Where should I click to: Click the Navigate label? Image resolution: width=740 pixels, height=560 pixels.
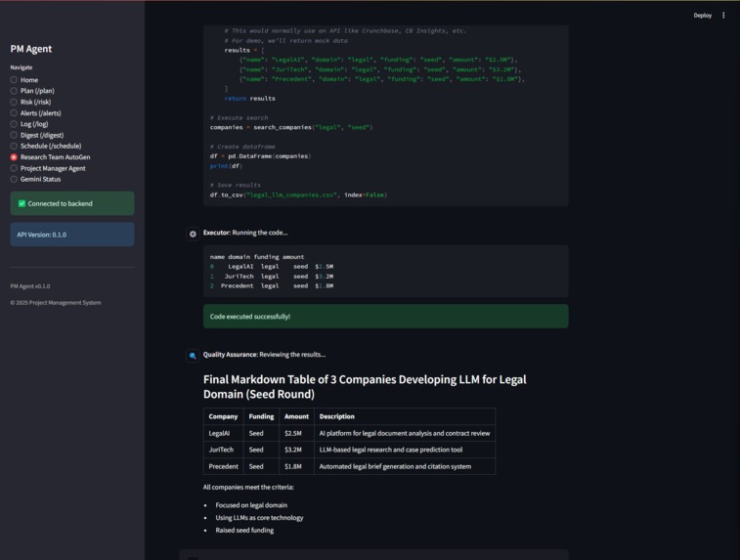(22, 67)
